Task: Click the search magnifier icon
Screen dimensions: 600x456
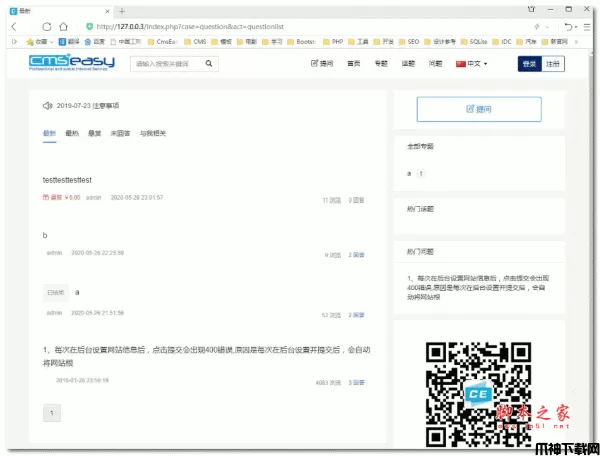Action: 209,64
